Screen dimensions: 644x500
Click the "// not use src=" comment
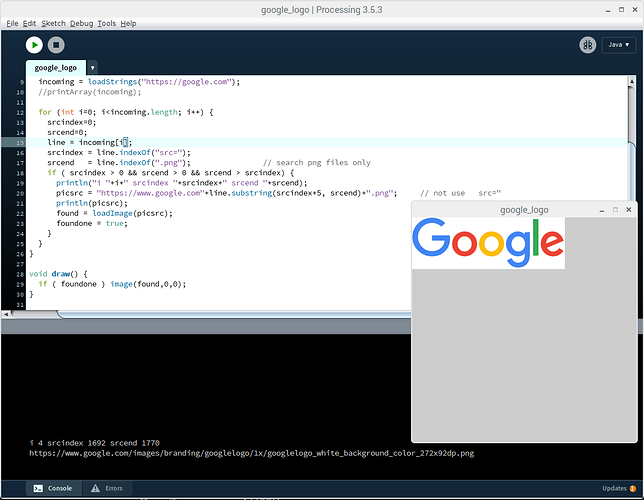point(461,193)
